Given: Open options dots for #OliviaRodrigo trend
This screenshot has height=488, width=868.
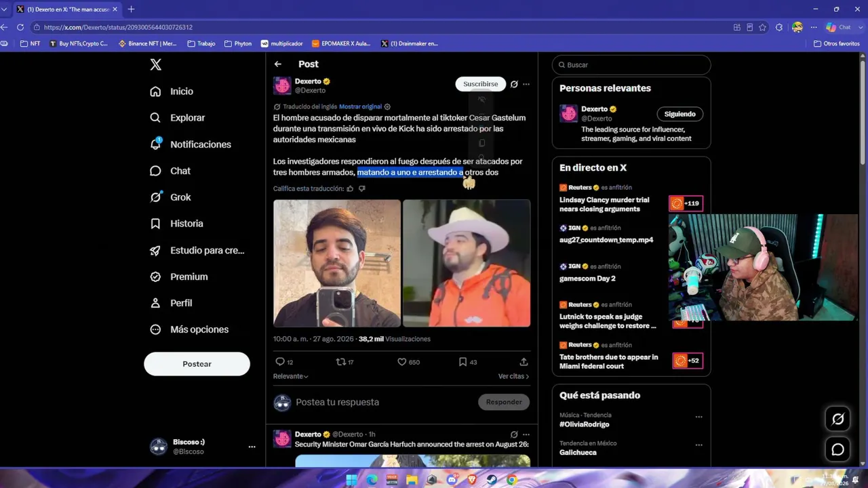Looking at the screenshot, I should pos(698,417).
